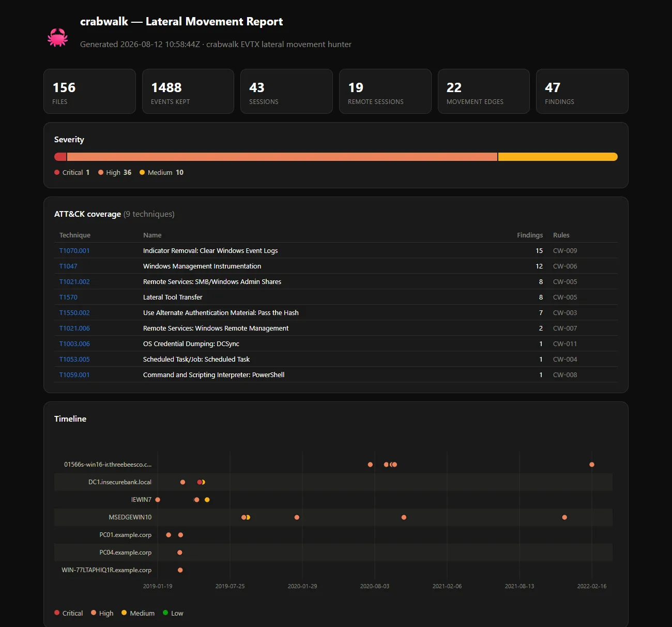Open the T1047 technique link
The width and height of the screenshot is (672, 627).
coord(68,266)
